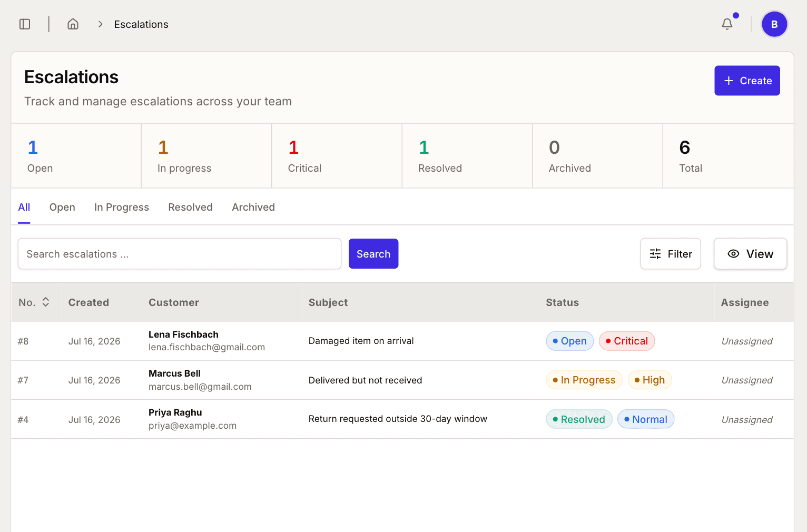Select the Archived stat card
807x532 pixels.
coord(598,156)
